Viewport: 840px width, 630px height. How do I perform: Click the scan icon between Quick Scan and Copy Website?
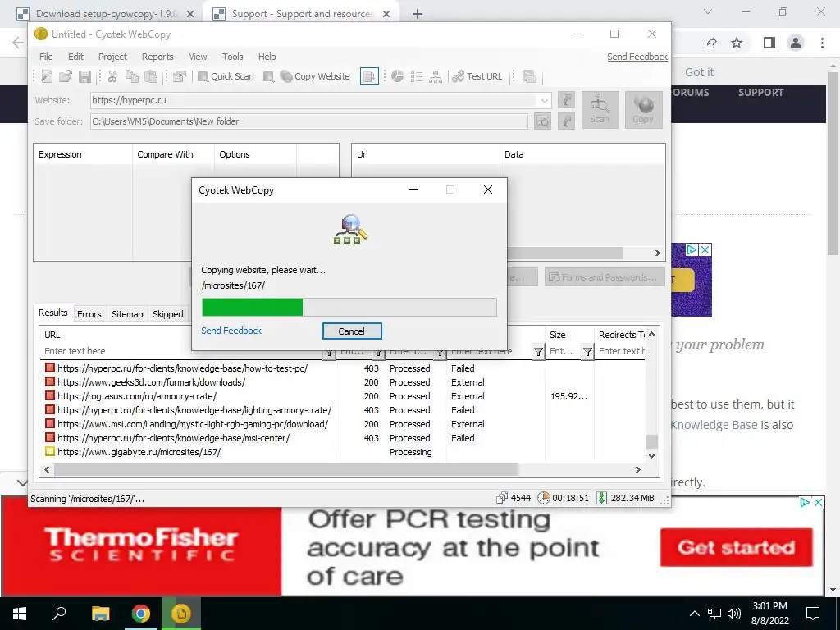269,76
